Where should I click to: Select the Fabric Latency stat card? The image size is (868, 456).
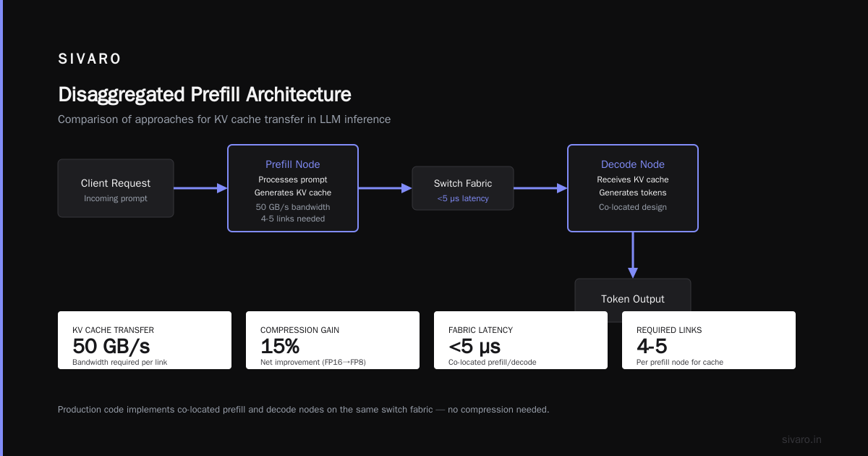521,340
